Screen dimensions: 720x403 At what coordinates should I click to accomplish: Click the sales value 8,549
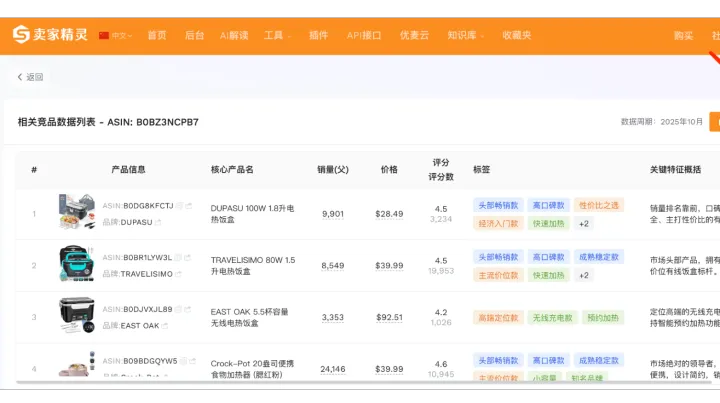pos(333,266)
